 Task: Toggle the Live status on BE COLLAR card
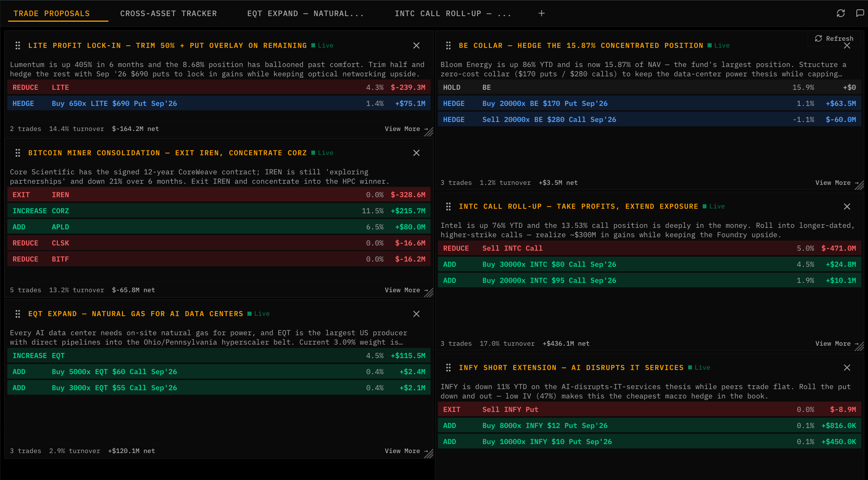click(718, 45)
